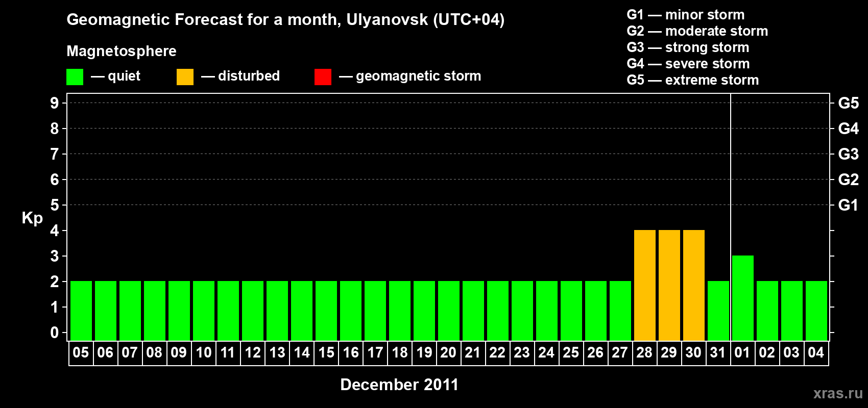This screenshot has height=408, width=868.
Task: Click the G1 storm level label
Action: tap(848, 205)
